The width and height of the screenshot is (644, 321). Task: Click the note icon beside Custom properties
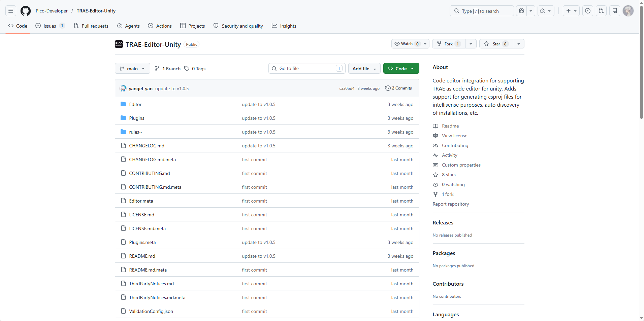coord(436,165)
